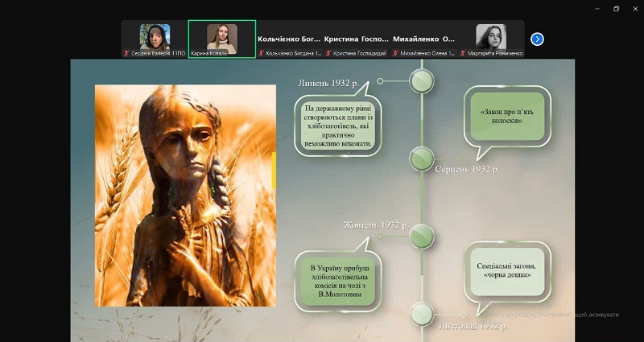Click the Листопад 1932 timeline node circle

pos(422,314)
